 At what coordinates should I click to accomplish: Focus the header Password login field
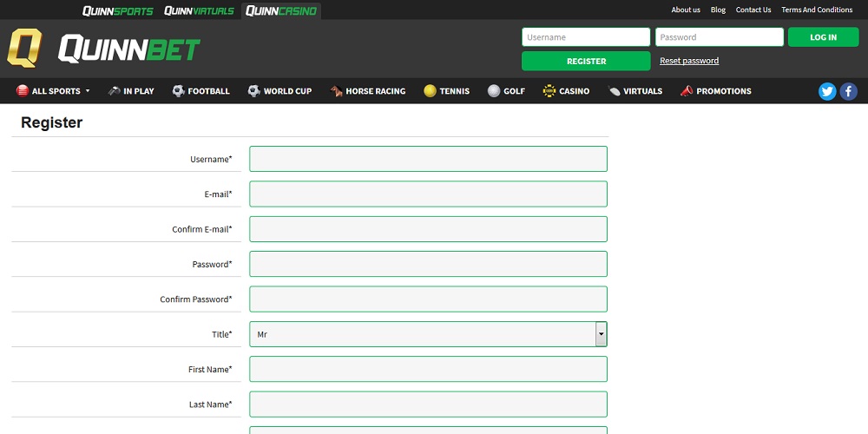click(x=719, y=37)
